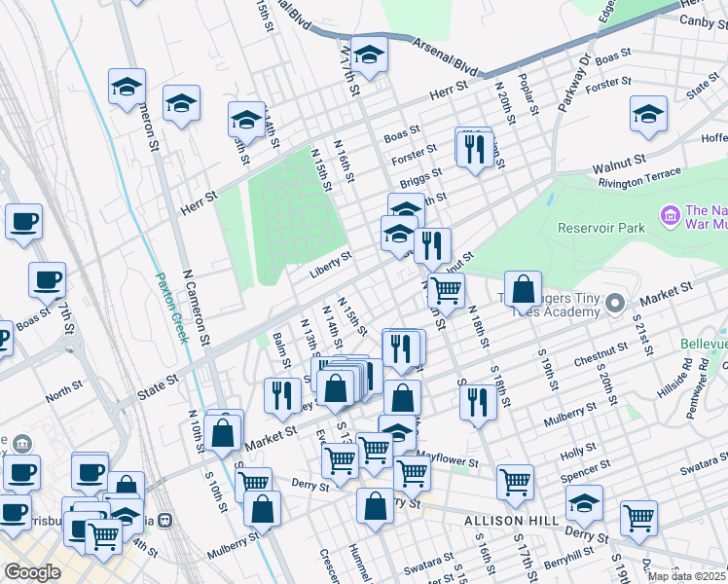Open the Tiny Tots Academy location pin
Screen dimensions: 728x584
[x=615, y=304]
